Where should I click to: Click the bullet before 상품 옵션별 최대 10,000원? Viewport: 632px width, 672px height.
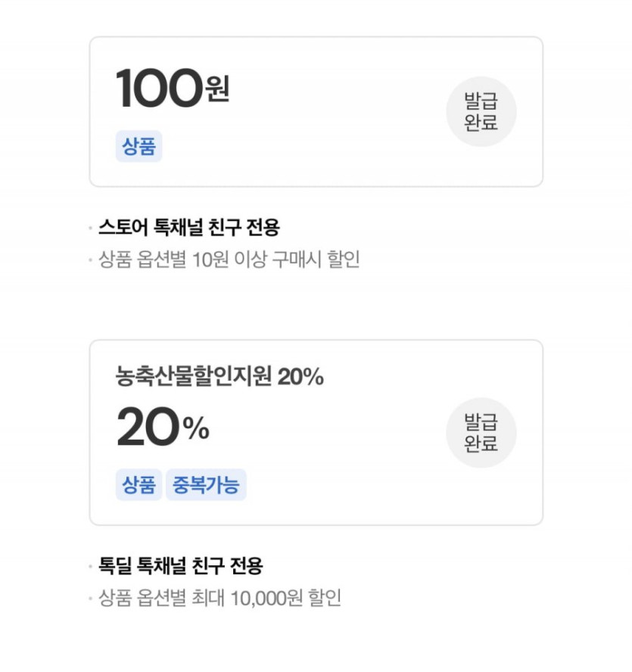point(91,599)
